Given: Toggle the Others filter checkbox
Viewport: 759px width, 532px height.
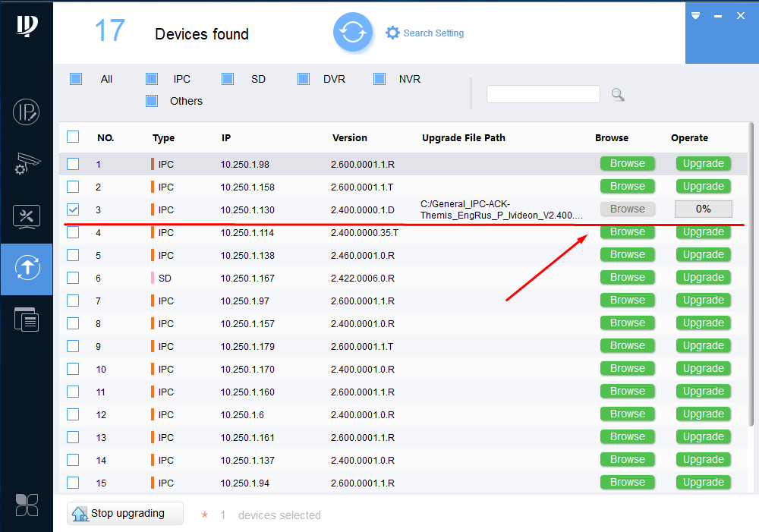Looking at the screenshot, I should tap(152, 101).
